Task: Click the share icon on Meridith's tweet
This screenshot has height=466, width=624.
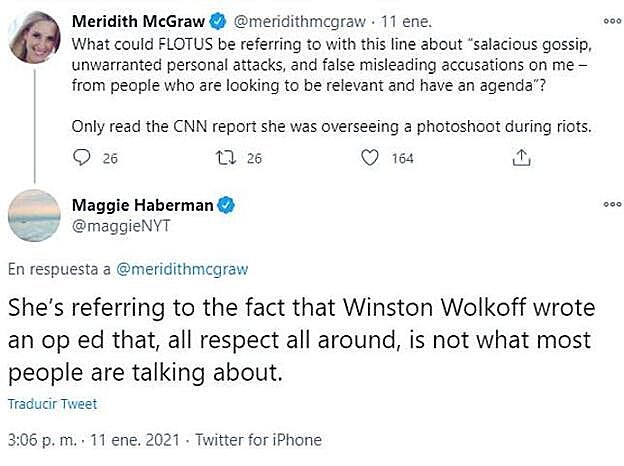Action: [x=520, y=158]
